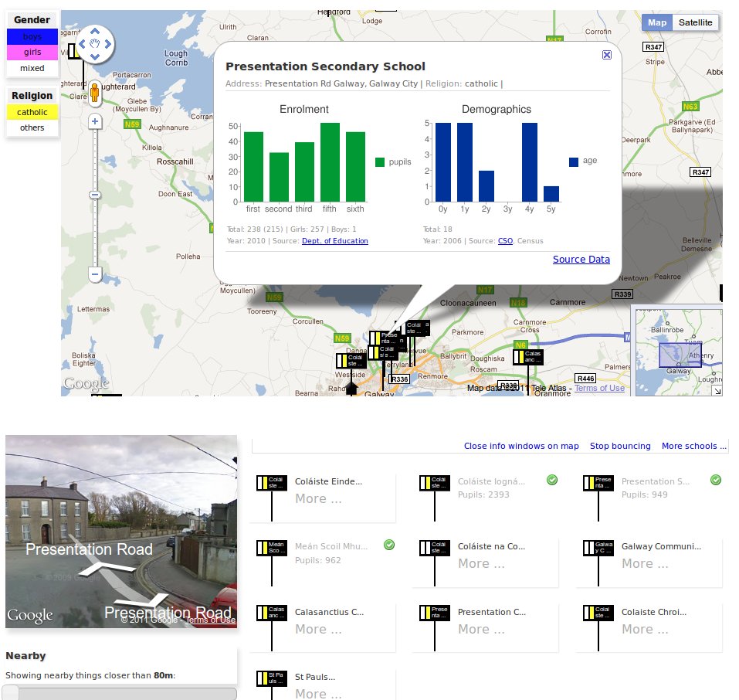Click the map zoom slider handle
Screen dimensions: 739x700
(x=95, y=195)
